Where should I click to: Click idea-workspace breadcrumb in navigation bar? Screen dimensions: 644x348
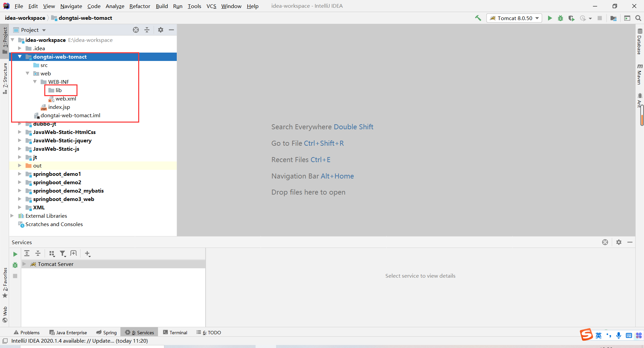[25, 18]
